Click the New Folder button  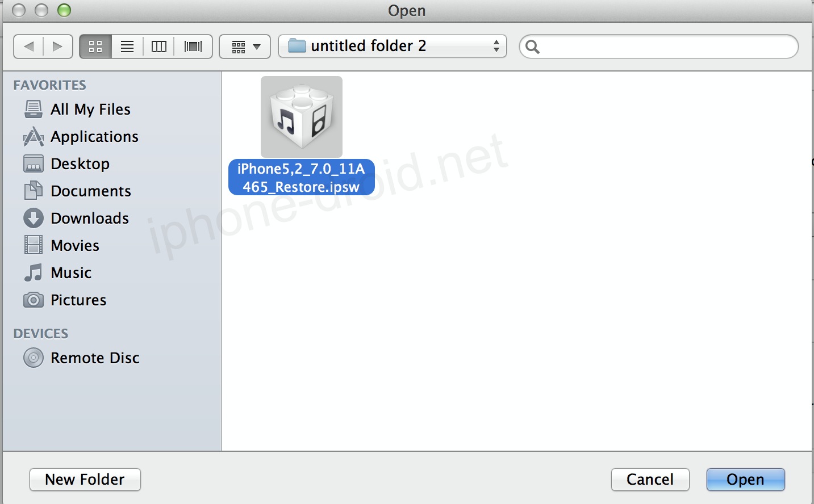[x=85, y=480]
